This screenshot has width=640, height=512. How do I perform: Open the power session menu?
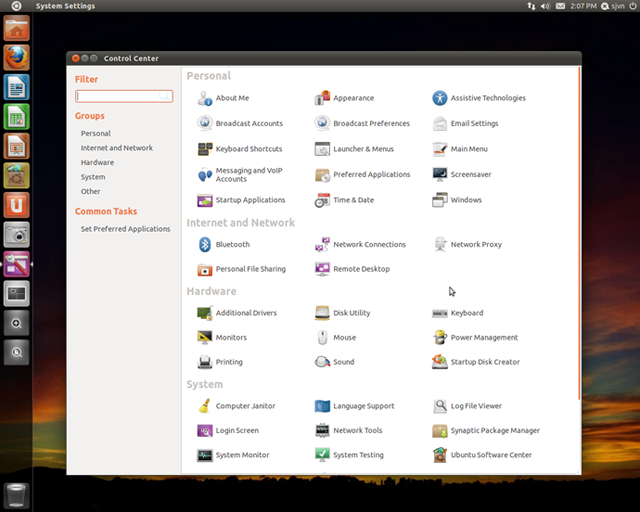tap(632, 6)
